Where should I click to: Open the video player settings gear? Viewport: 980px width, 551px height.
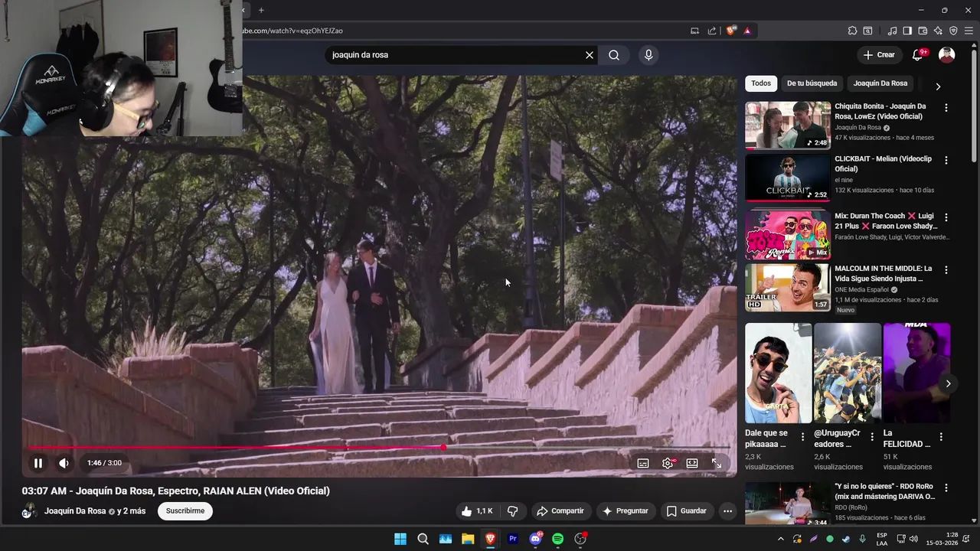[668, 463]
